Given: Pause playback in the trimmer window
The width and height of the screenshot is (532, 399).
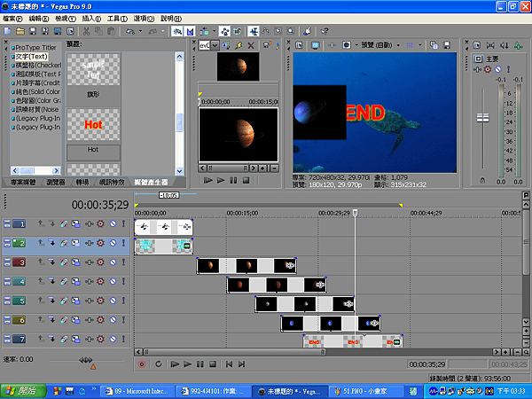Looking at the screenshot, I should (x=233, y=181).
